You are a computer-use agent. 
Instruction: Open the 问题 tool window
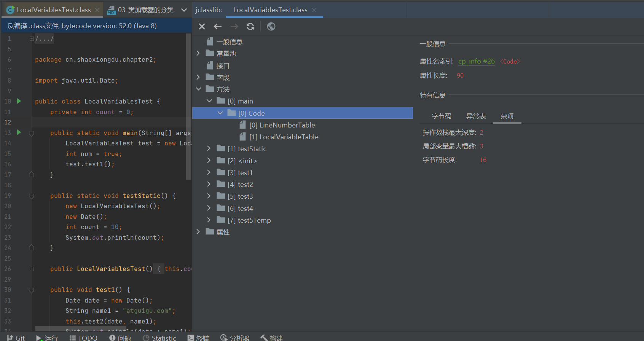coord(120,338)
